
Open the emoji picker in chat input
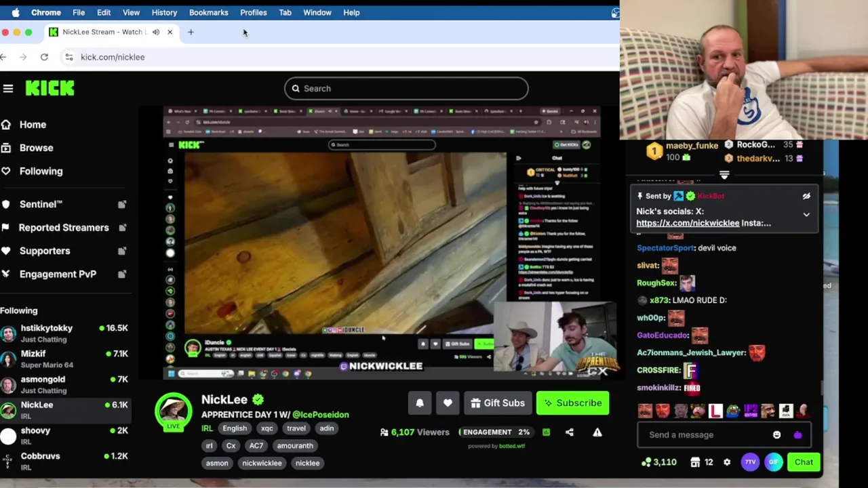pyautogui.click(x=777, y=434)
